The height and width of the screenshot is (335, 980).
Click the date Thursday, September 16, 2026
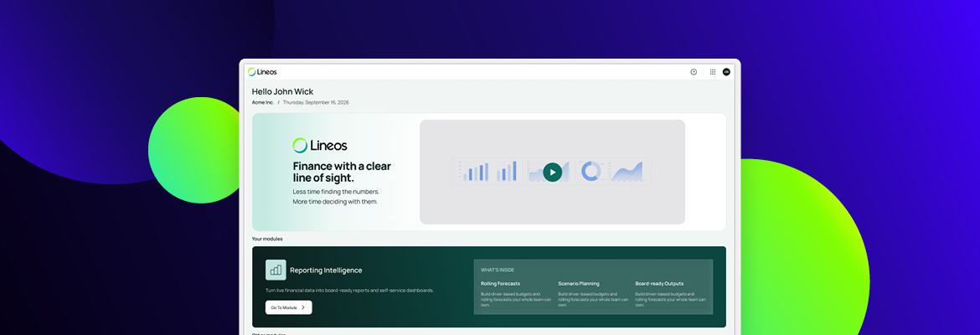[x=316, y=102]
